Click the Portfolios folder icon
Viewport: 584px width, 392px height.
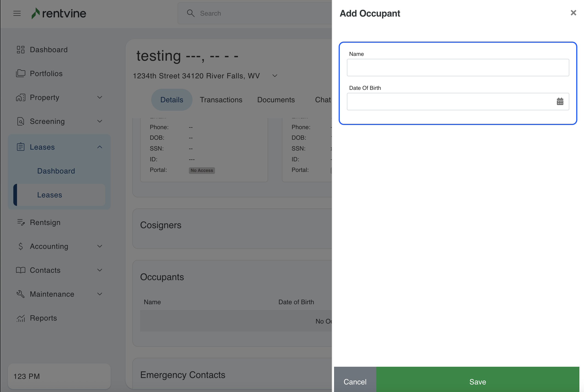tap(20, 74)
